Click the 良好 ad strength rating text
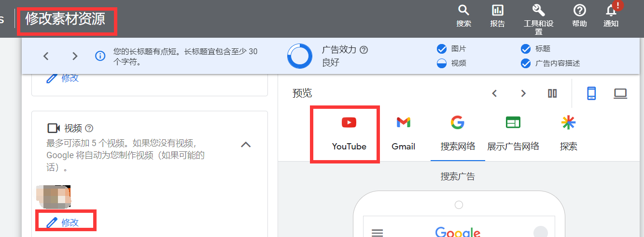644x237 pixels. point(331,62)
